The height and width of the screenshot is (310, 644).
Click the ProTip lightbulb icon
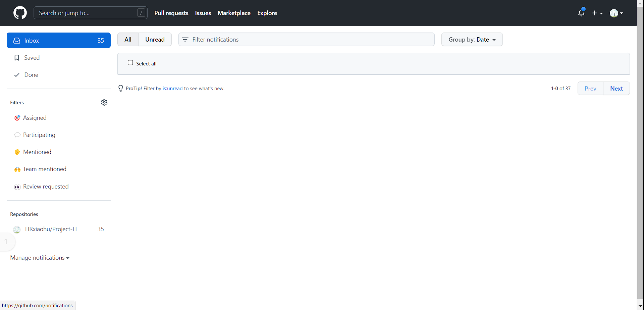click(121, 88)
